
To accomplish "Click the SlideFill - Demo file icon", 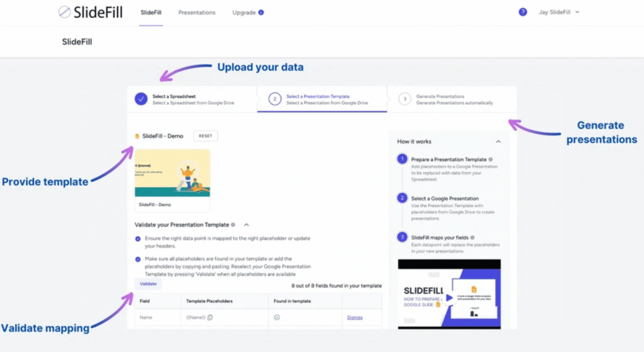I will 137,136.
